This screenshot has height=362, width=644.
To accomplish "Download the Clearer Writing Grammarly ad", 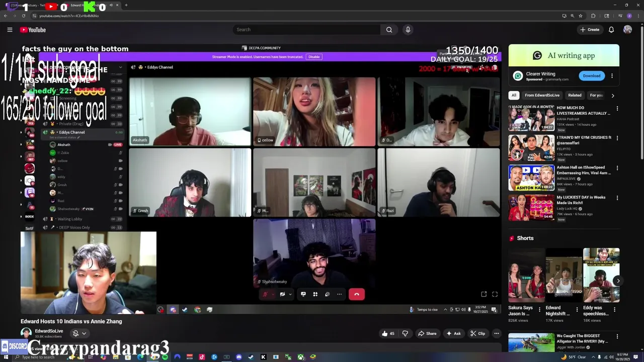I will coord(592,76).
